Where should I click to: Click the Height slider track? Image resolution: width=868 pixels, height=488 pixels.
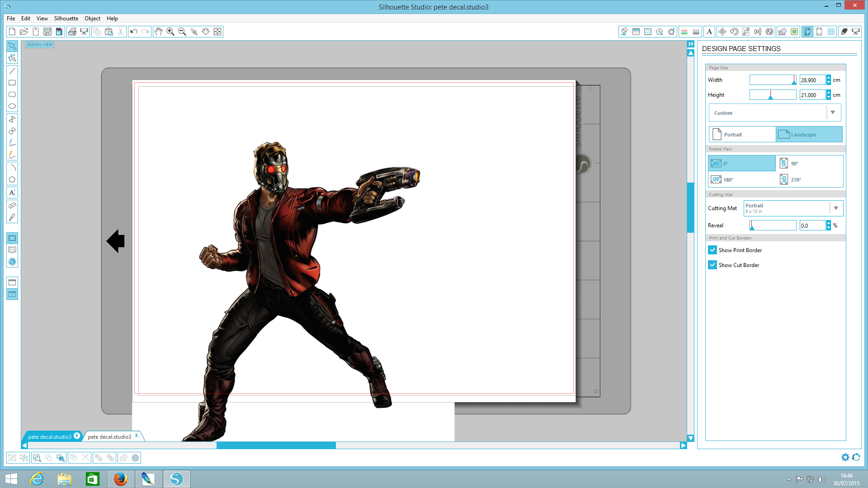tap(773, 95)
